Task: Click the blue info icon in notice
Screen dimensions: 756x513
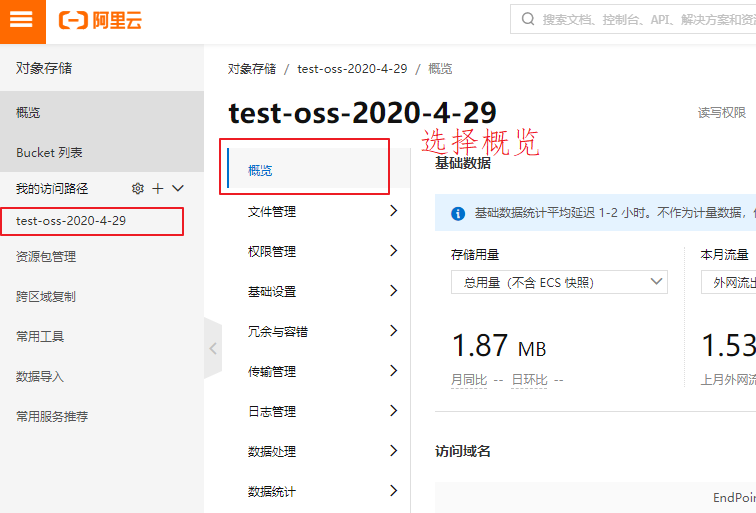Action: [x=458, y=213]
